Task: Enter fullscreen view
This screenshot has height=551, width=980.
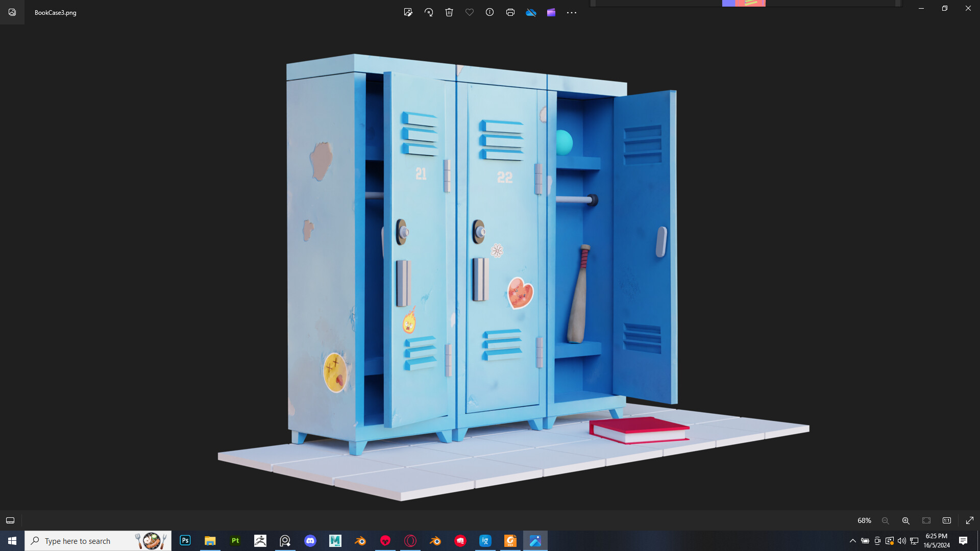Action: [969, 520]
